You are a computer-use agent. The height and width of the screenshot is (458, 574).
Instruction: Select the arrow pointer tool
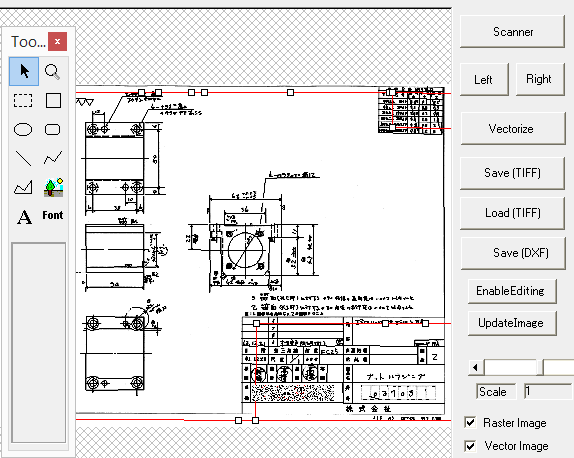point(24,71)
